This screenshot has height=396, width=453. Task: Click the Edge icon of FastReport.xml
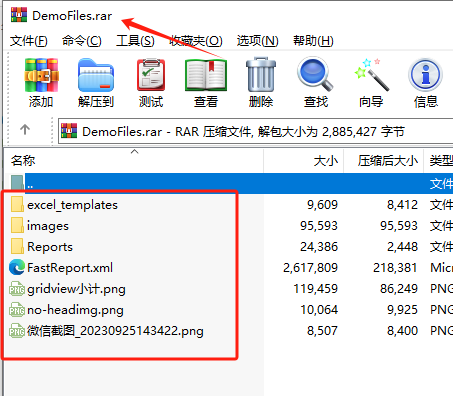click(17, 267)
